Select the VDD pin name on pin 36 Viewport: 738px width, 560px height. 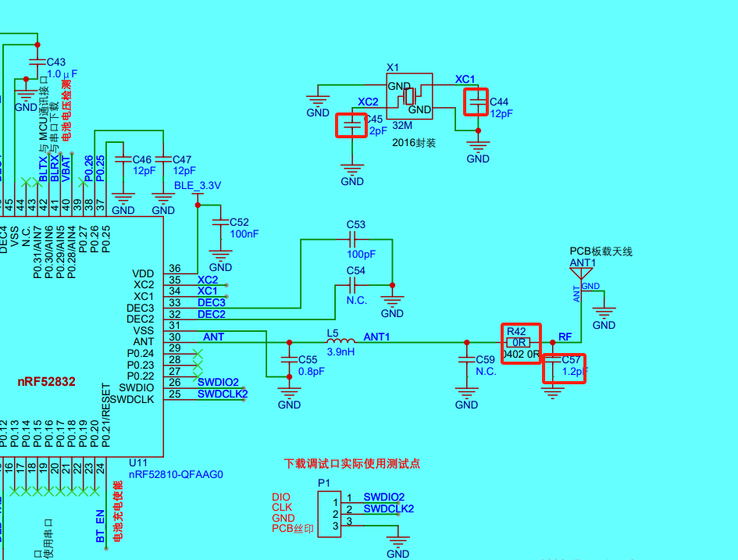click(x=143, y=273)
